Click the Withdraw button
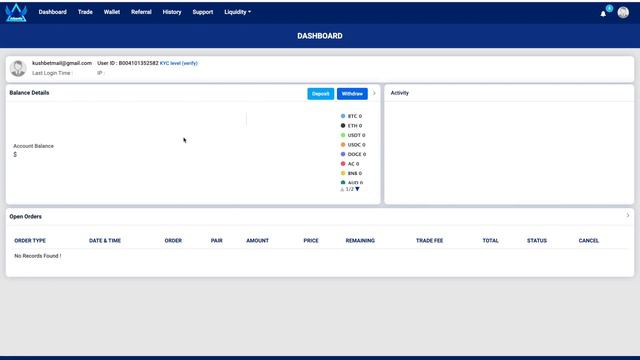 [352, 94]
